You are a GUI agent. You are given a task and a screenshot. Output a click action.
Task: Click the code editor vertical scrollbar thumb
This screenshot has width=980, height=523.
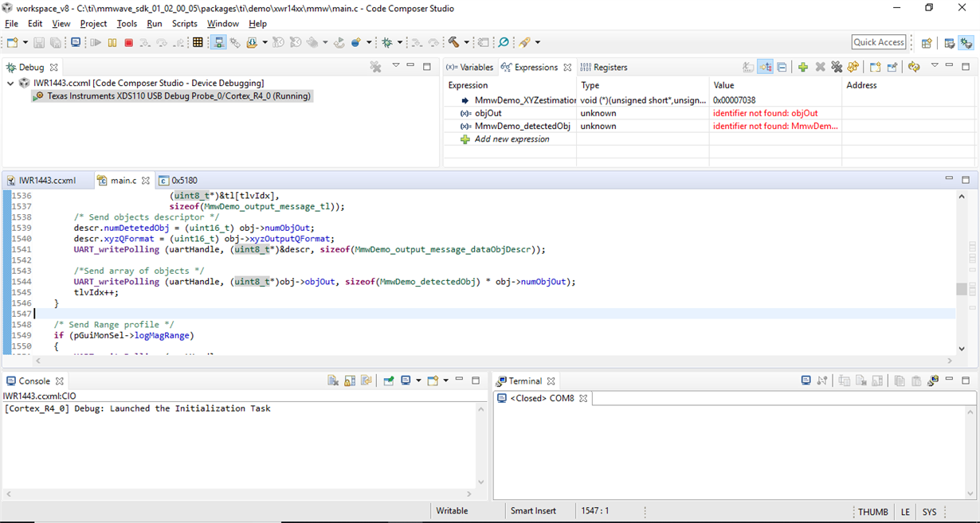pos(961,289)
